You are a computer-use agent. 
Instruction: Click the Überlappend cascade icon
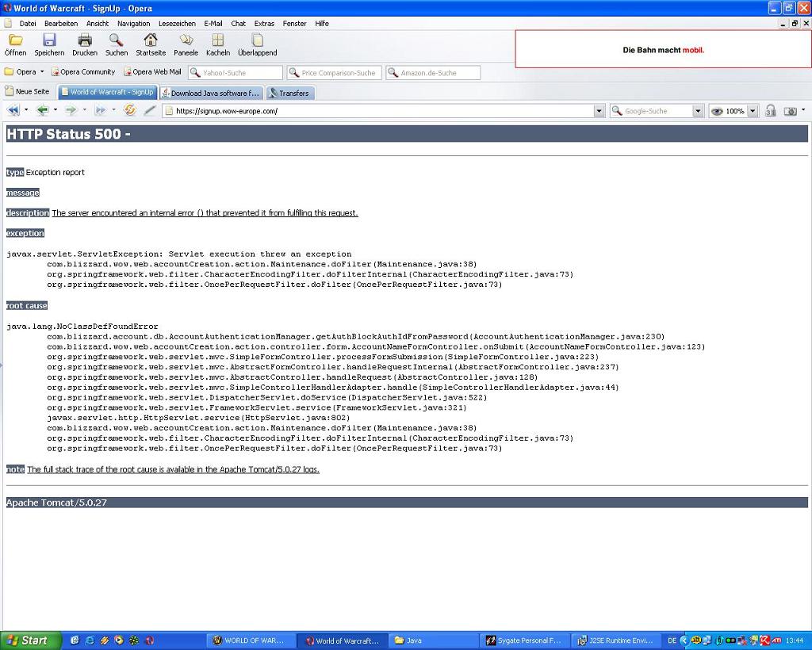click(258, 40)
